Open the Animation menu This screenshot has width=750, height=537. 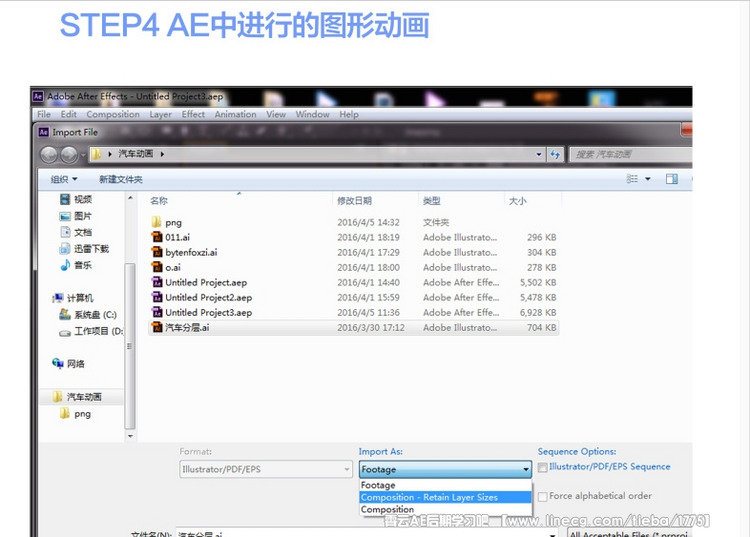[235, 114]
